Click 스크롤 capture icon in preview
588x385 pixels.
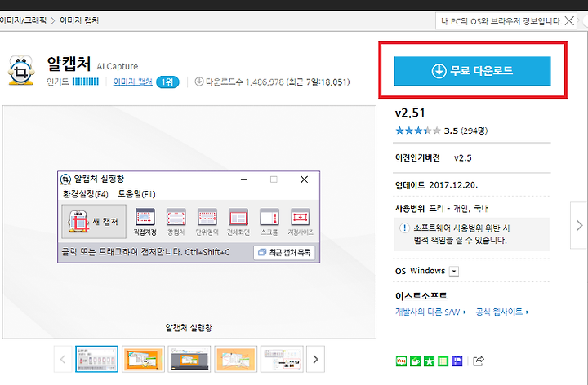click(x=269, y=222)
